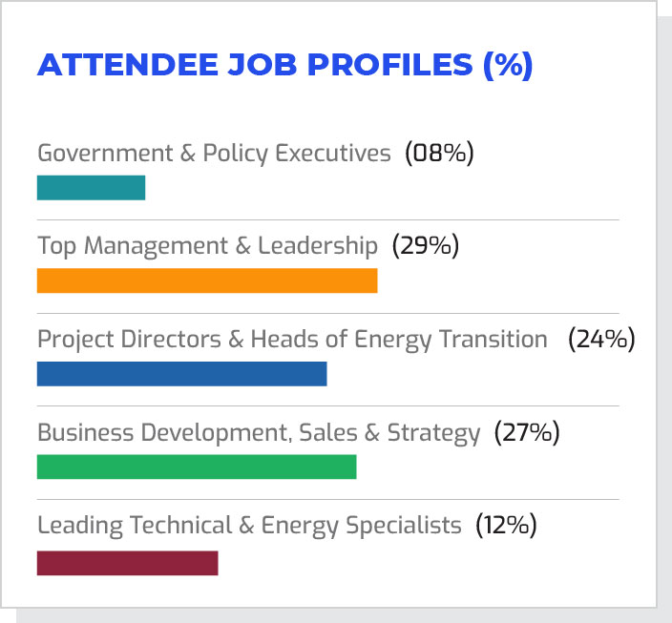This screenshot has width=672, height=623.
Task: Click the Attendee Job Profiles (%) heading
Action: coord(284,66)
